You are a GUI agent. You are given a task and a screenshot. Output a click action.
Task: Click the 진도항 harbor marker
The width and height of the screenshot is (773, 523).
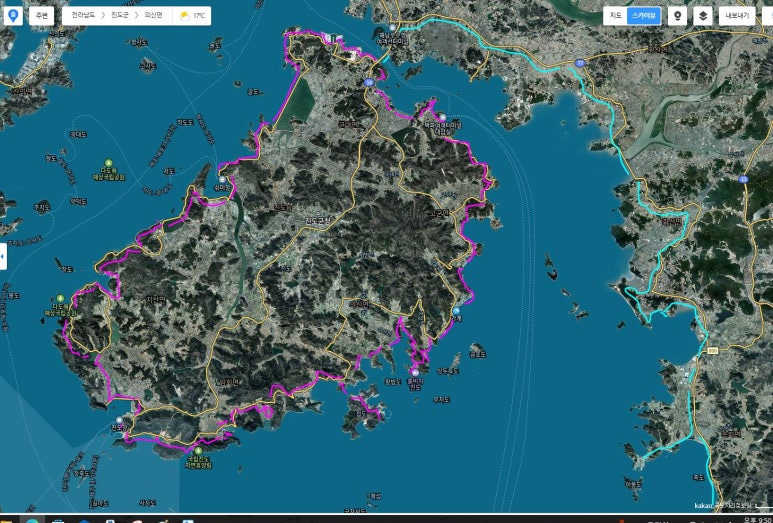click(121, 420)
